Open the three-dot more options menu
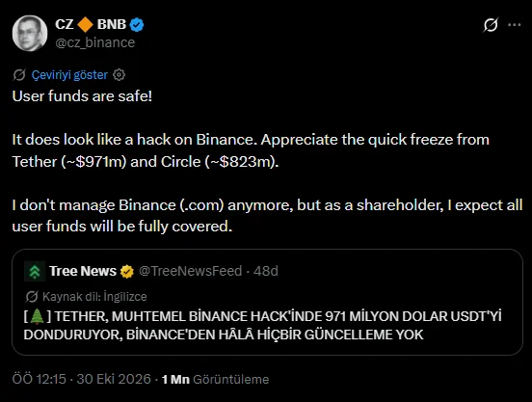The height and width of the screenshot is (402, 532). 515,25
